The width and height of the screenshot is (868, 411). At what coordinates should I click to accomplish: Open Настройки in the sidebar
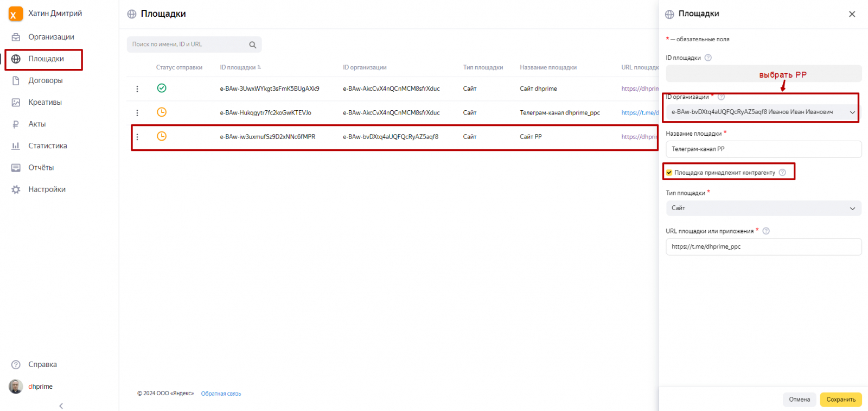[47, 189]
